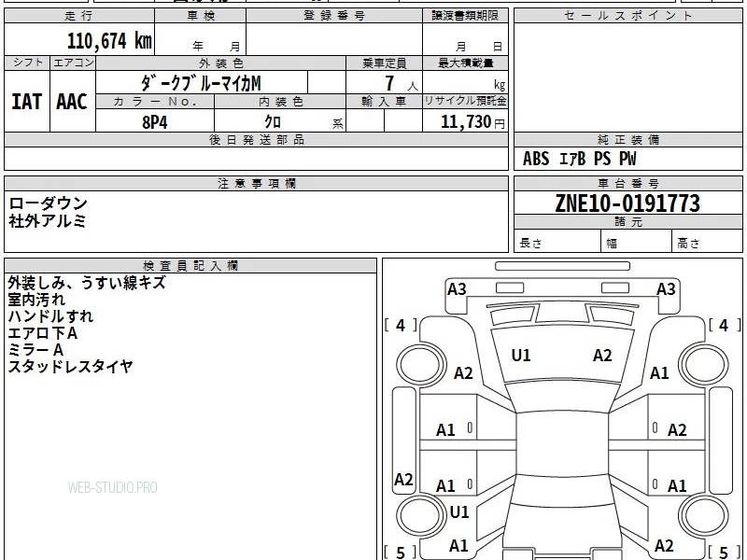Select the 検査員記入欄 header
This screenshot has width=747, height=560.
point(190,266)
